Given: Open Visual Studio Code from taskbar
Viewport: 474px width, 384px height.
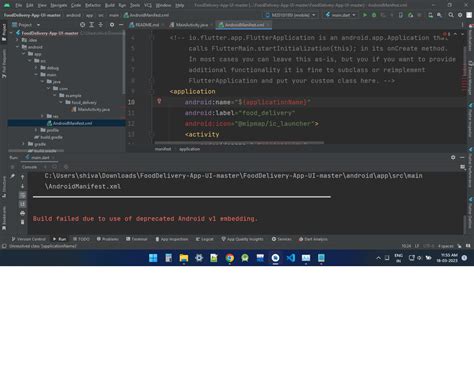Looking at the screenshot, I should pos(291,258).
